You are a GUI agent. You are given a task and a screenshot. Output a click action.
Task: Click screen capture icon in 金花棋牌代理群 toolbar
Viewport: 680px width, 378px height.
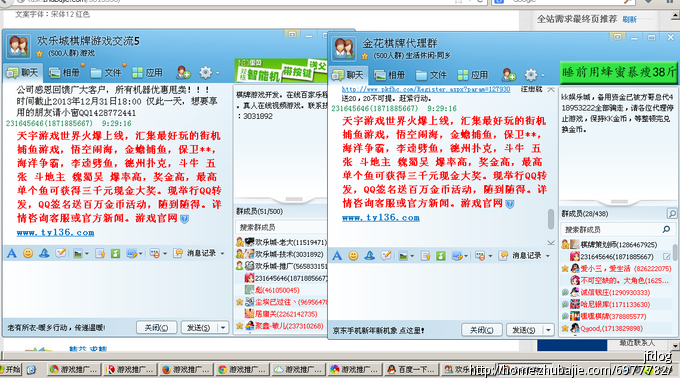point(457,256)
